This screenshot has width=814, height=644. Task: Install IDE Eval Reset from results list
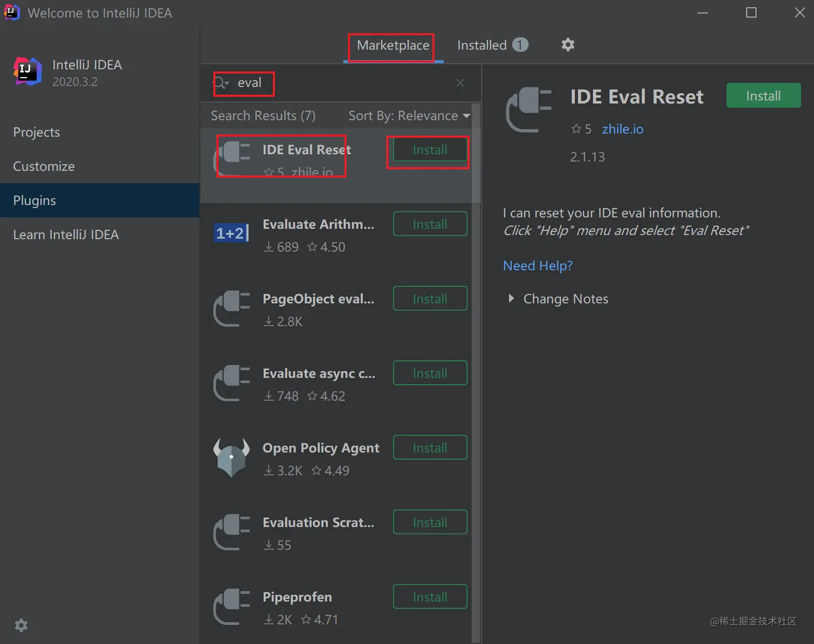tap(430, 150)
